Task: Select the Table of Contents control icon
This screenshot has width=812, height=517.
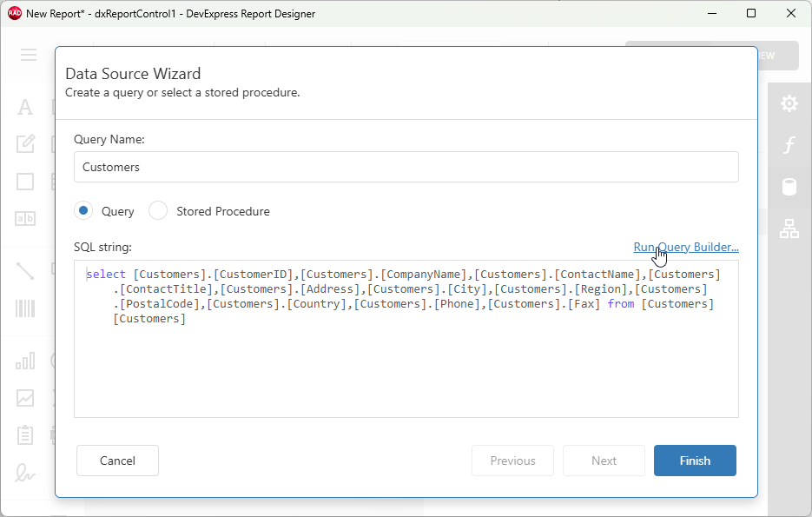Action: [x=25, y=435]
